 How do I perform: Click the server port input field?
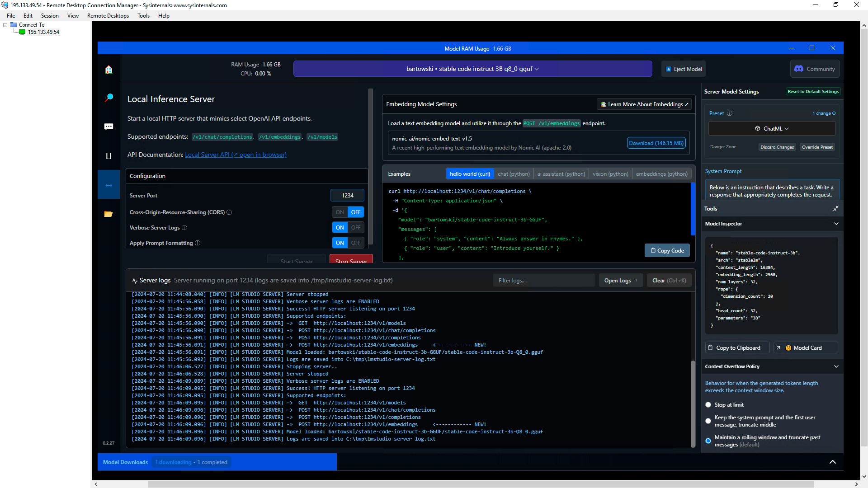348,196
